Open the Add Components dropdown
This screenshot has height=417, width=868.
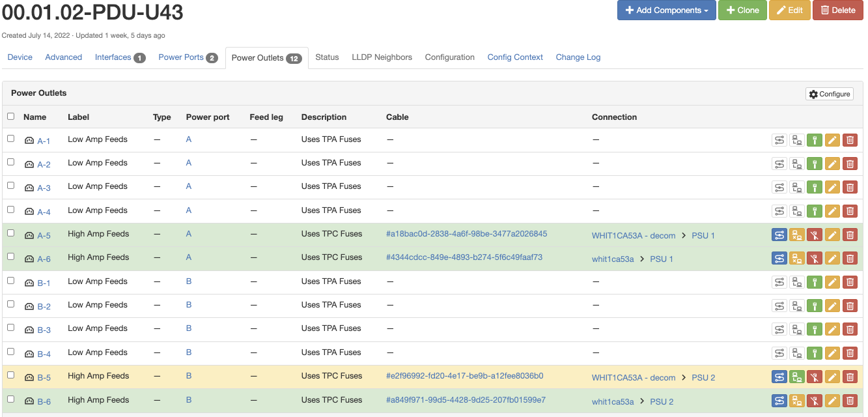coord(665,10)
